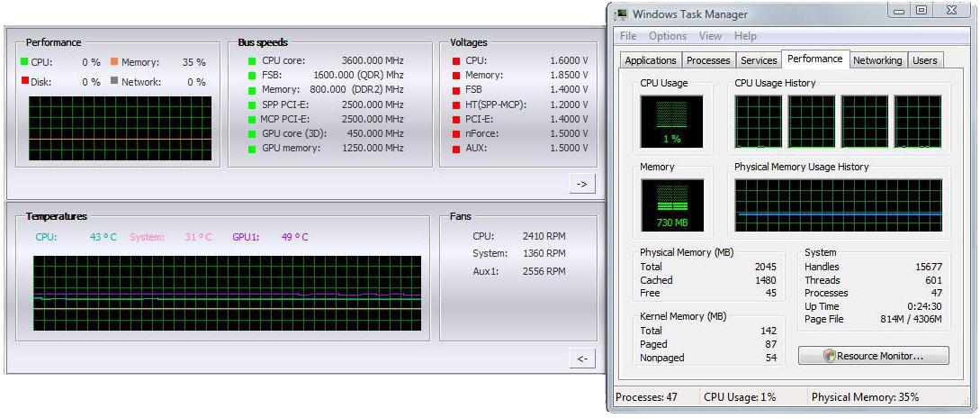Click the CPU temperature 43 °C reading
The width and height of the screenshot is (980, 418).
[103, 237]
